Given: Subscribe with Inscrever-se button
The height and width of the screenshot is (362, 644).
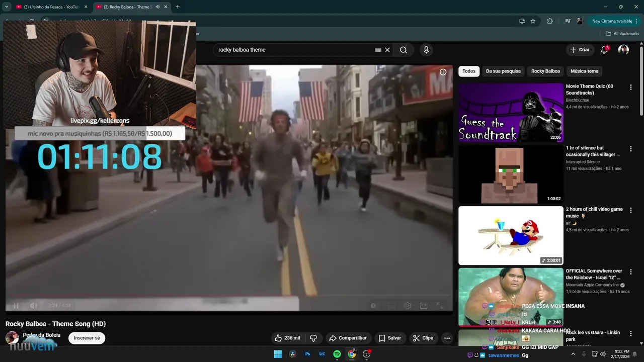Looking at the screenshot, I should click(x=87, y=338).
